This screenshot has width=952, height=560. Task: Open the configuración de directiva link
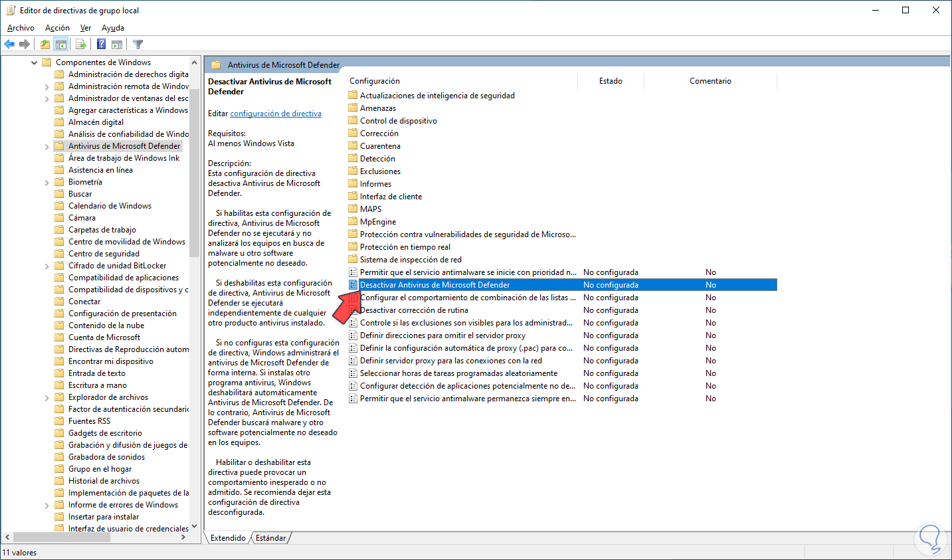[x=276, y=114]
